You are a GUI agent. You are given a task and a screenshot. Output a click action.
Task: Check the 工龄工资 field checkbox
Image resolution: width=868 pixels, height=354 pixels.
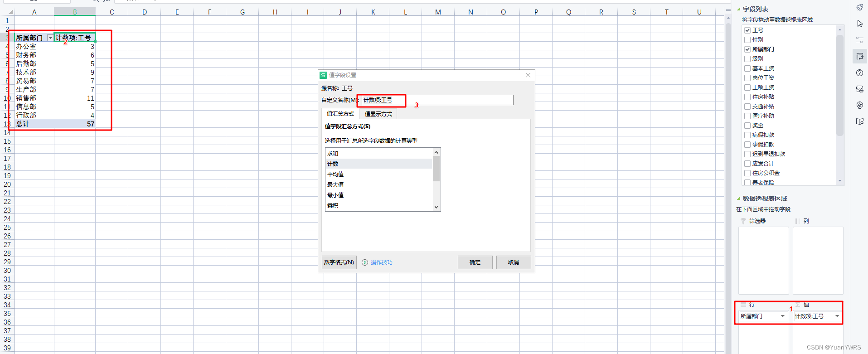click(x=747, y=87)
